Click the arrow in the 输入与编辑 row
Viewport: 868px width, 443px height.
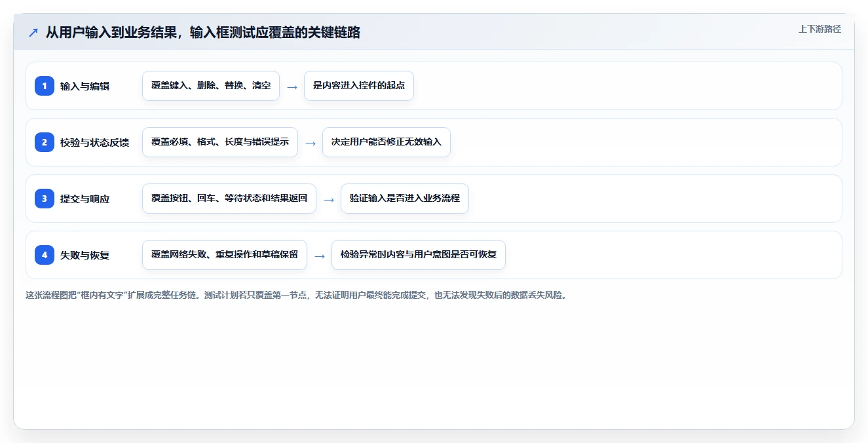tap(292, 87)
